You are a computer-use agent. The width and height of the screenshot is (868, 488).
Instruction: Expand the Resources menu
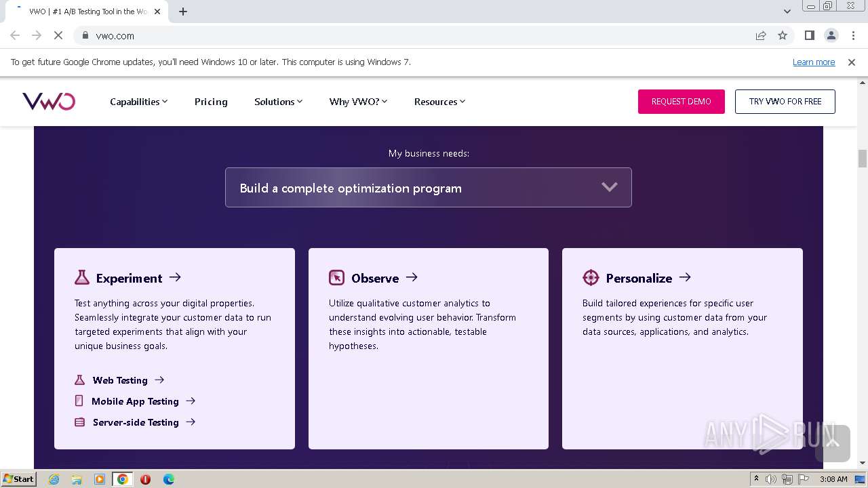(x=439, y=102)
